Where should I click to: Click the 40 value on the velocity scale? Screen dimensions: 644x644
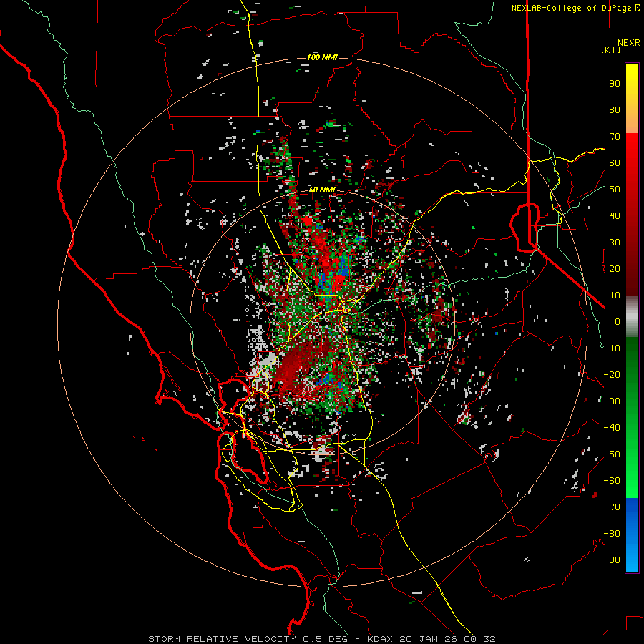[x=615, y=216]
